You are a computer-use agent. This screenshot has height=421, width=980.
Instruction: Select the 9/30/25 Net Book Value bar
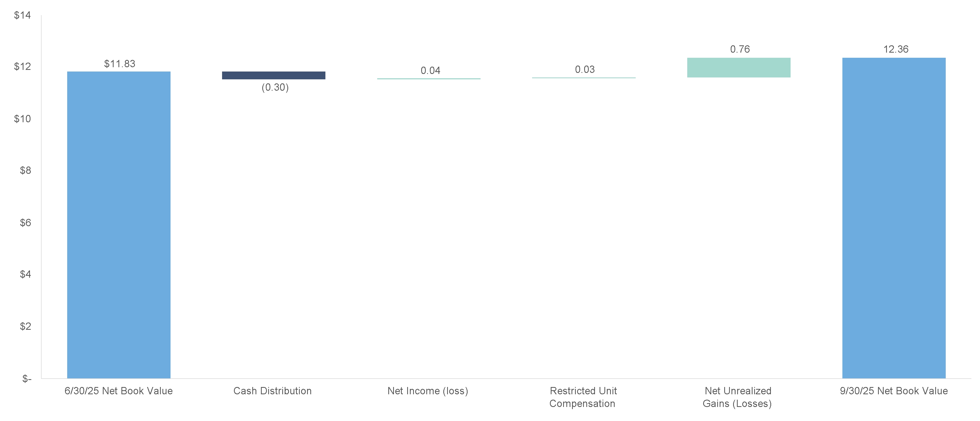pos(894,218)
